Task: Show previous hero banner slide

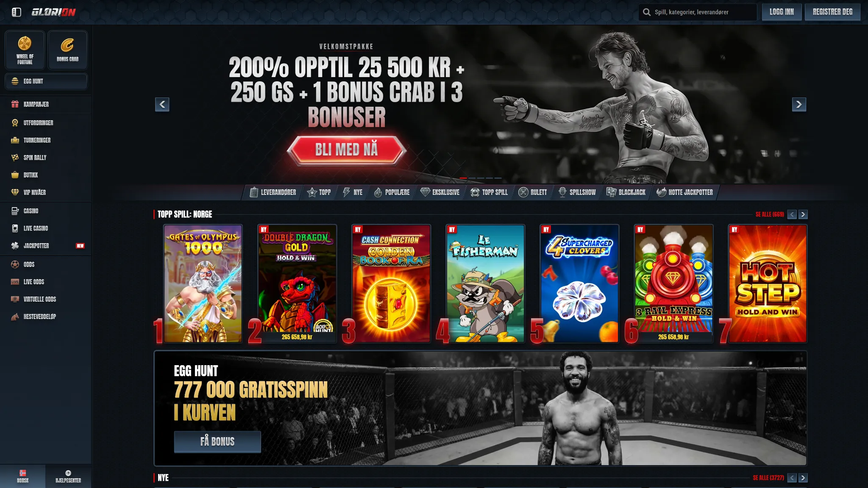Action: (162, 104)
